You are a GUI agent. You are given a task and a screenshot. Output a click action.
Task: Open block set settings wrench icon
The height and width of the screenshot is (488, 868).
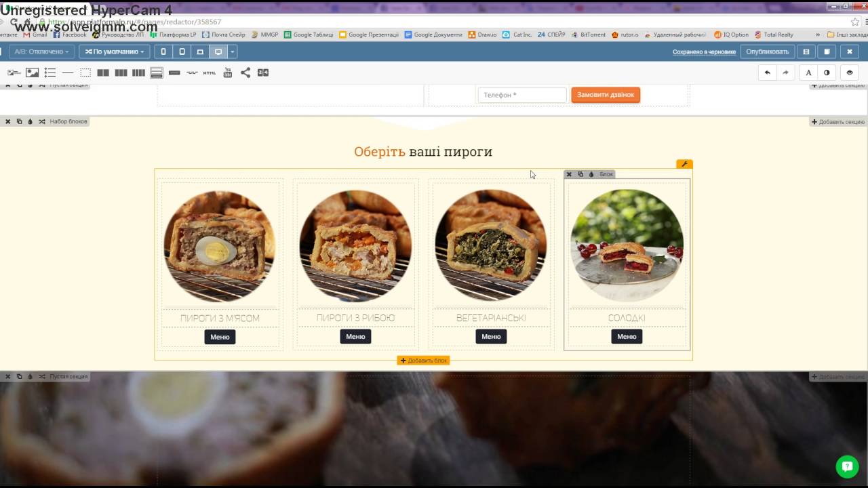point(684,164)
